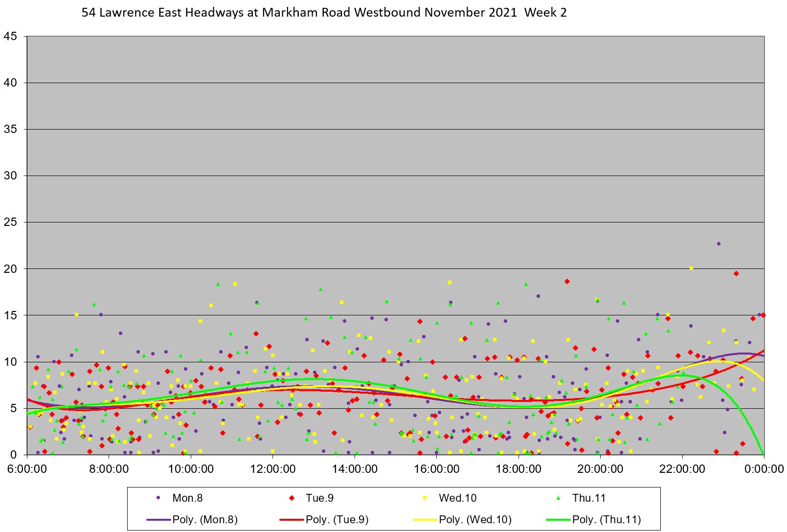The image size is (787, 532).
Task: Click the 0:00:00 label on the time axis
Action: (764, 468)
